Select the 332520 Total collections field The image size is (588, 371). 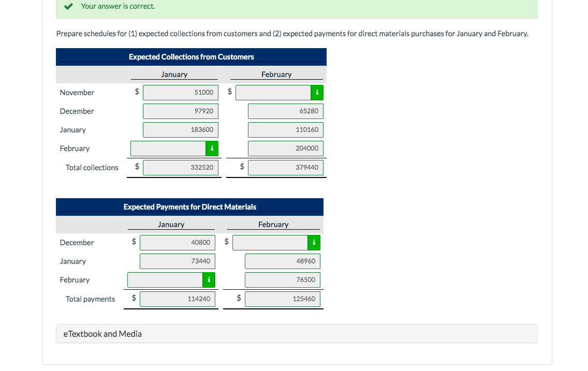(x=180, y=167)
